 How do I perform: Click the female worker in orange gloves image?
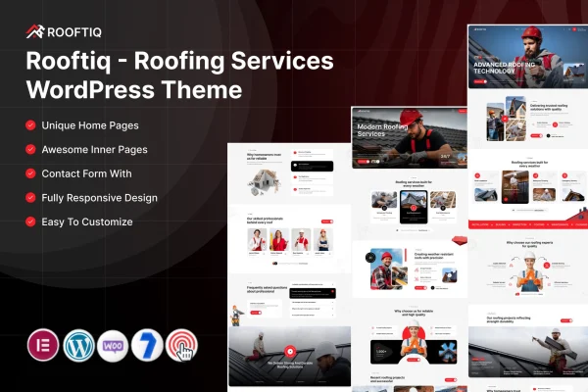529,272
